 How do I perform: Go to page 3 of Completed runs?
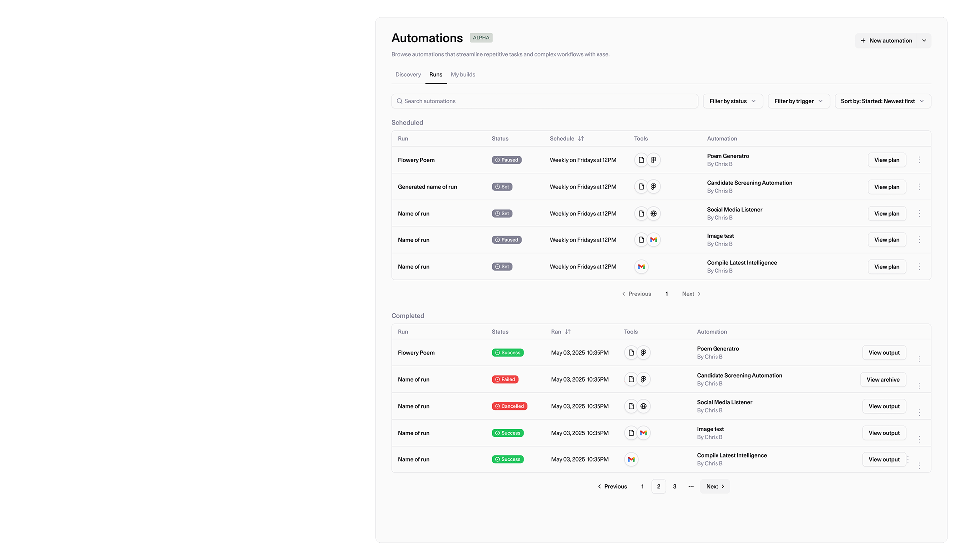coord(674,487)
